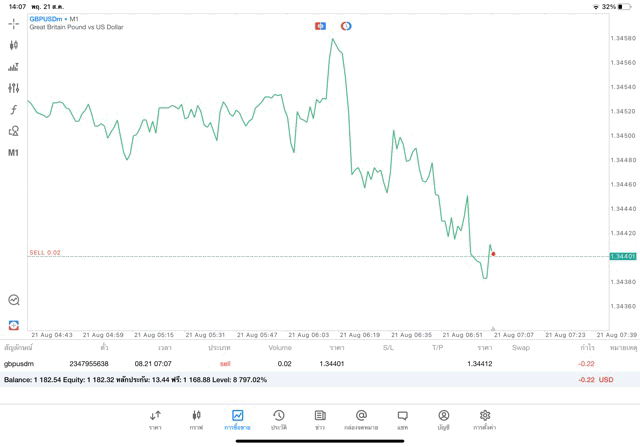Tap the 1.34401 current price label
This screenshot has width=640, height=447.
623,257
